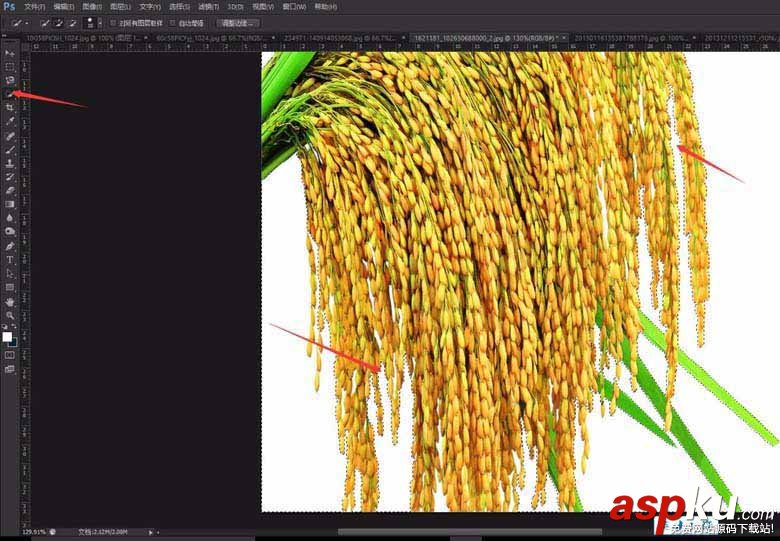Viewport: 780px width, 541px height.
Task: Change screen mode from toolbox
Action: click(9, 369)
